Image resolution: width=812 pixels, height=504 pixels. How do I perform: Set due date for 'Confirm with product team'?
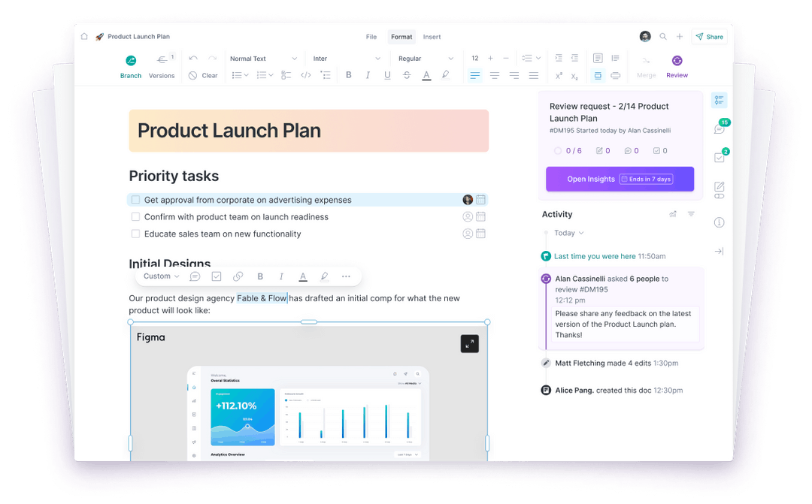(480, 217)
